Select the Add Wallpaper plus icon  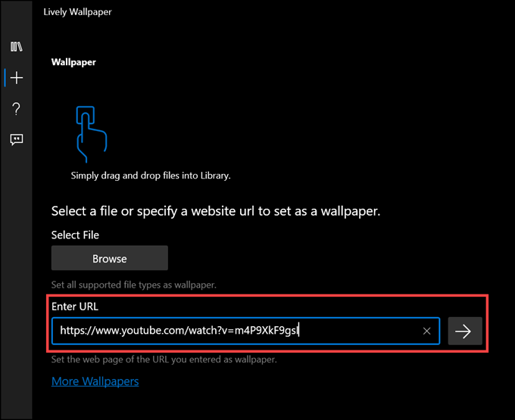(x=17, y=78)
